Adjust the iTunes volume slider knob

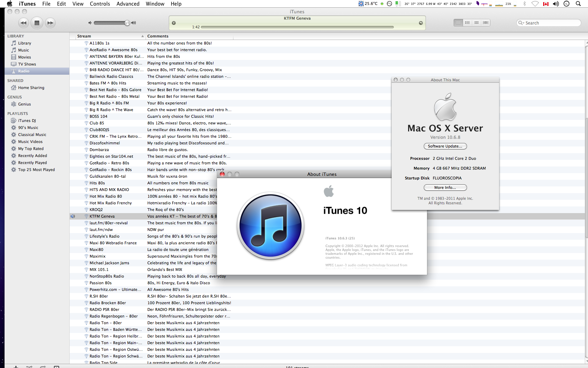[x=127, y=23]
